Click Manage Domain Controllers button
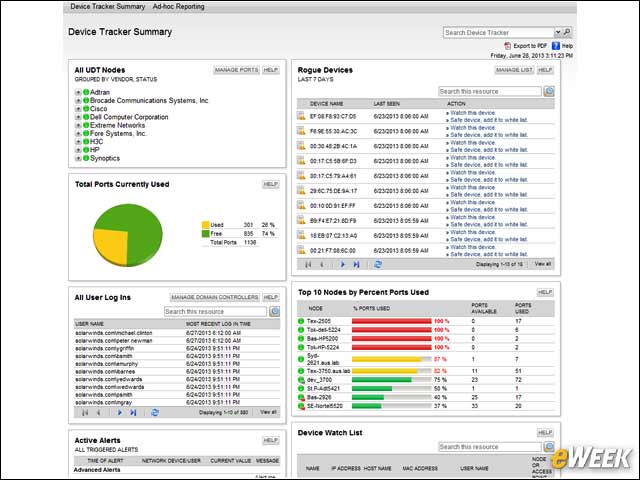Screen dimensions: 640x480 tap(215, 297)
